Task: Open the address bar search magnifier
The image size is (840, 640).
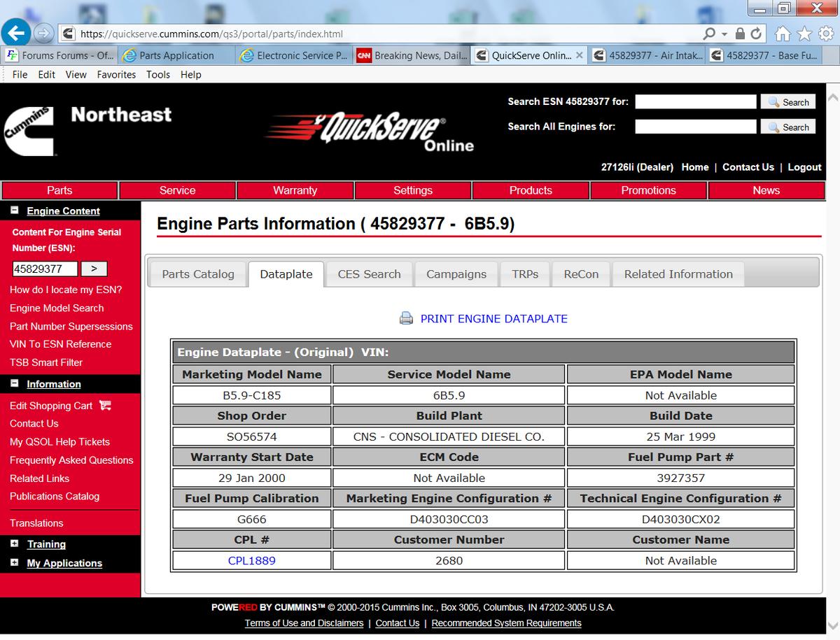Action: [710, 34]
